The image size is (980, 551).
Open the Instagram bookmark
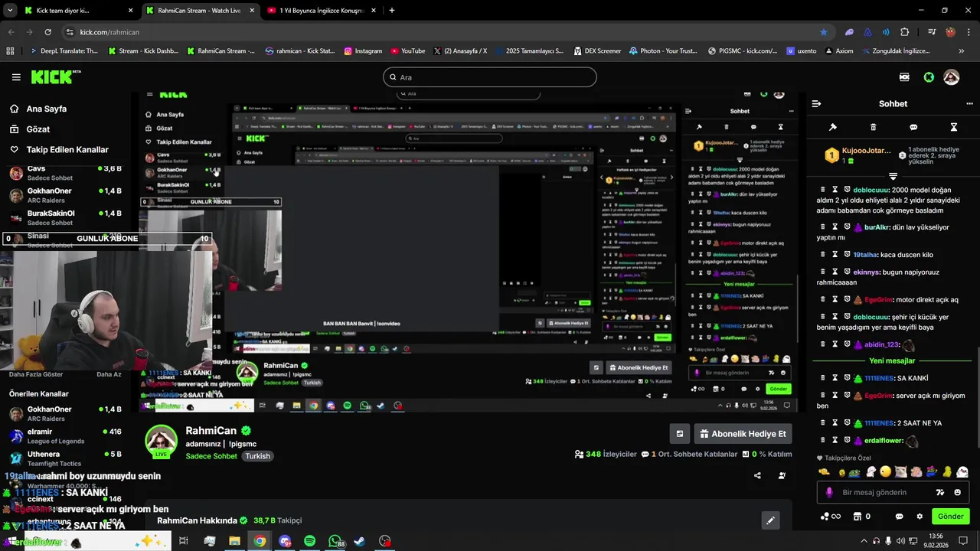[x=363, y=51]
